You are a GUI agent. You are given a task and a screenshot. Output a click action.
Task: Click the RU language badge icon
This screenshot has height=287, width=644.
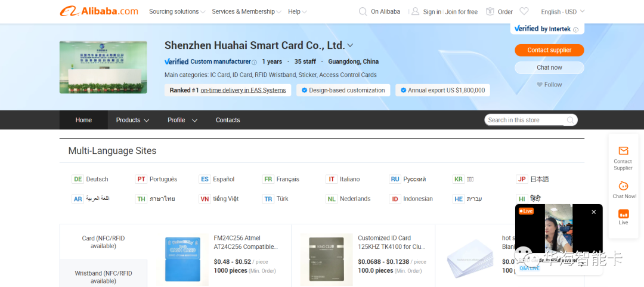click(395, 179)
